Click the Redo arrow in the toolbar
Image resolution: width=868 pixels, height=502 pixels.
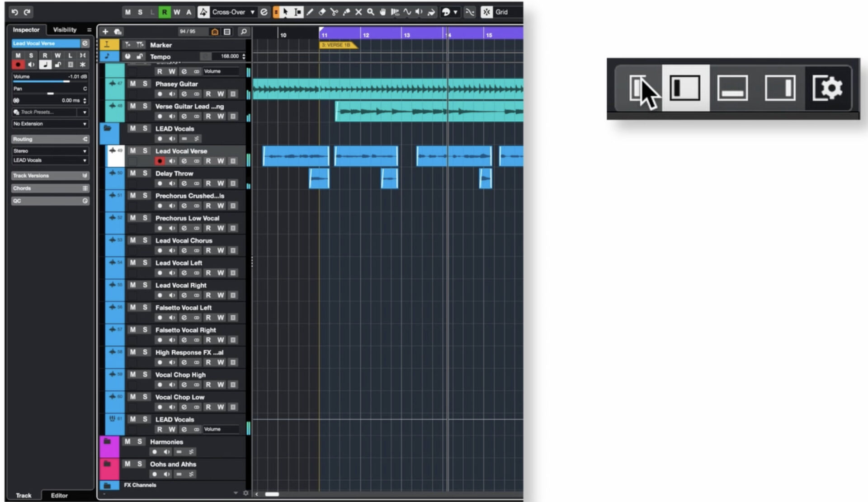click(x=27, y=12)
